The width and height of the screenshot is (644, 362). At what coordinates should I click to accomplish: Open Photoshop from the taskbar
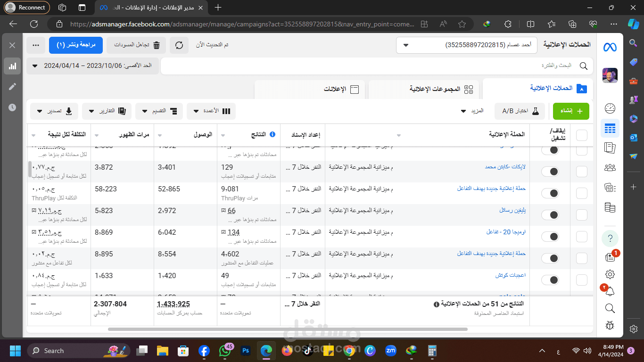[246, 351]
